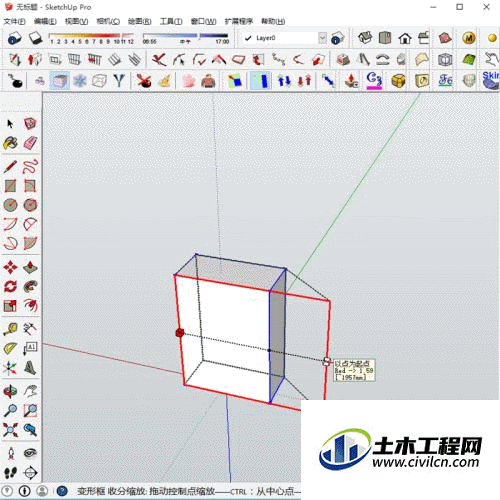
Task: Select the Line pencil tool
Action: click(10, 166)
